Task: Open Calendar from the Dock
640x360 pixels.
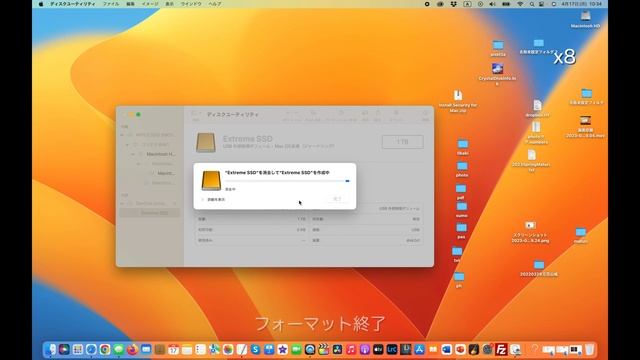Action: 173,349
